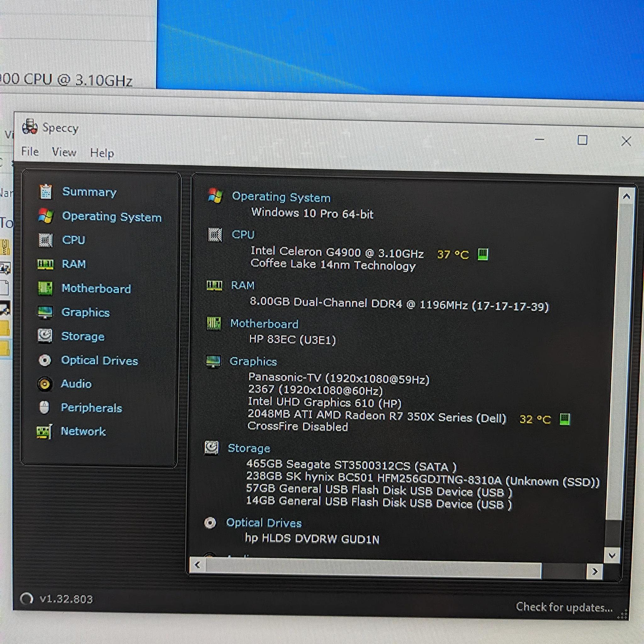Click vertical scrollbar down arrow
The height and width of the screenshot is (644, 644).
point(612,555)
